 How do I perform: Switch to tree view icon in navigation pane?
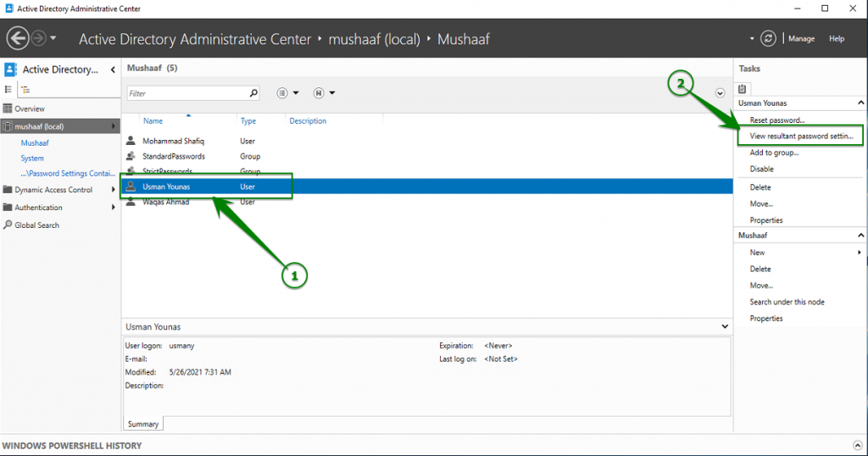coord(25,89)
